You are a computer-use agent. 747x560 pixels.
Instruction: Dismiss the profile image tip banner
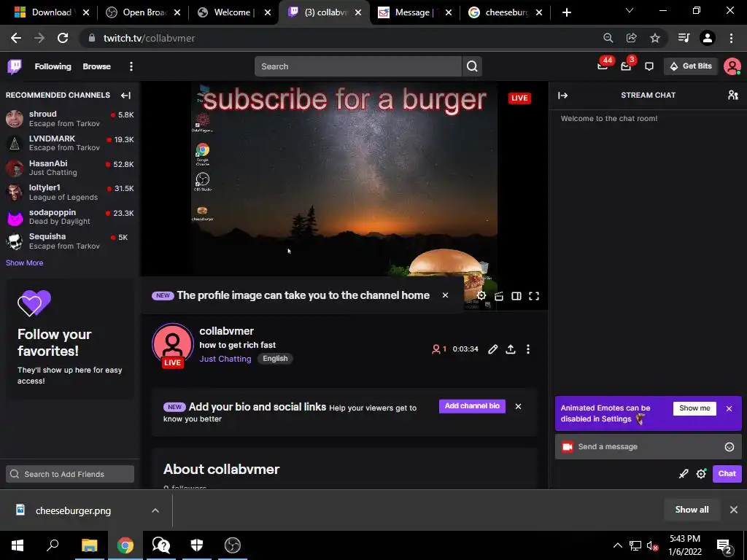[x=445, y=295]
